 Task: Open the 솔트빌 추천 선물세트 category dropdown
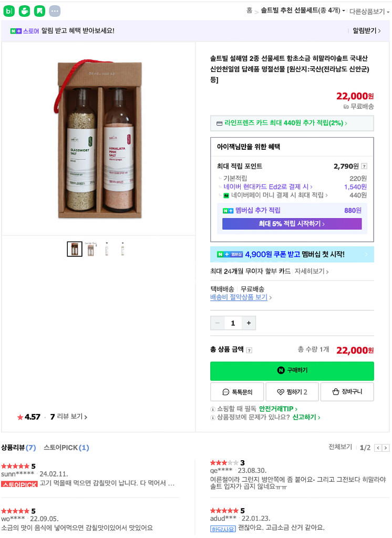point(303,11)
